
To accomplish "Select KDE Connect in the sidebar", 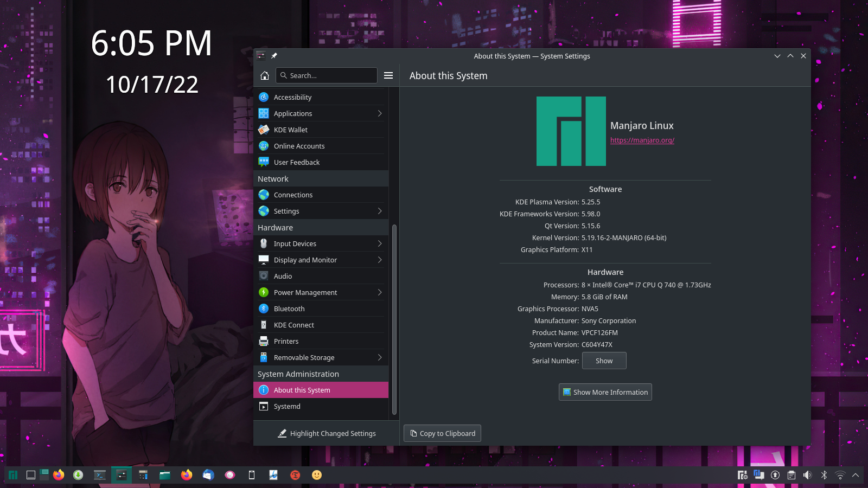I will [x=321, y=325].
